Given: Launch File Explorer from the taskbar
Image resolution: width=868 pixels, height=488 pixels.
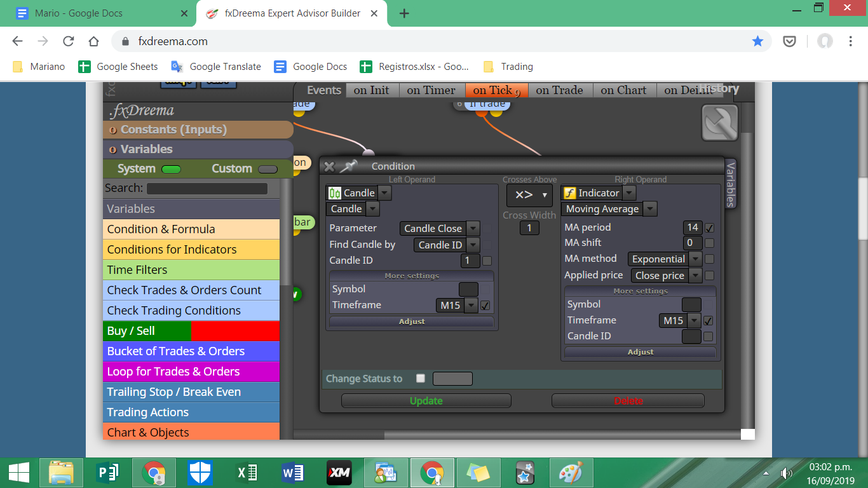Looking at the screenshot, I should pos(61,473).
